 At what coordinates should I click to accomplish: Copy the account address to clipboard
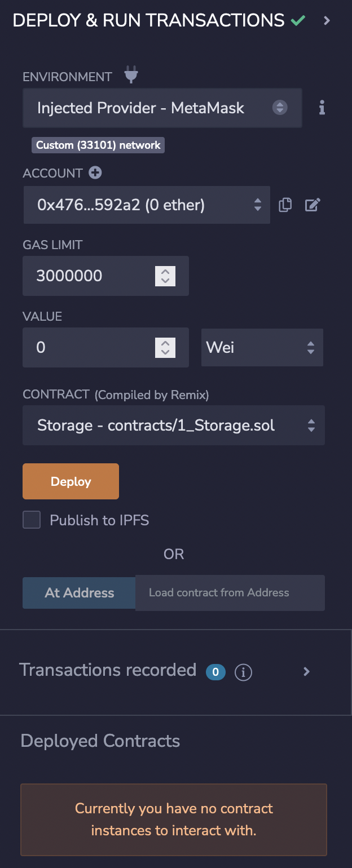[x=285, y=205]
